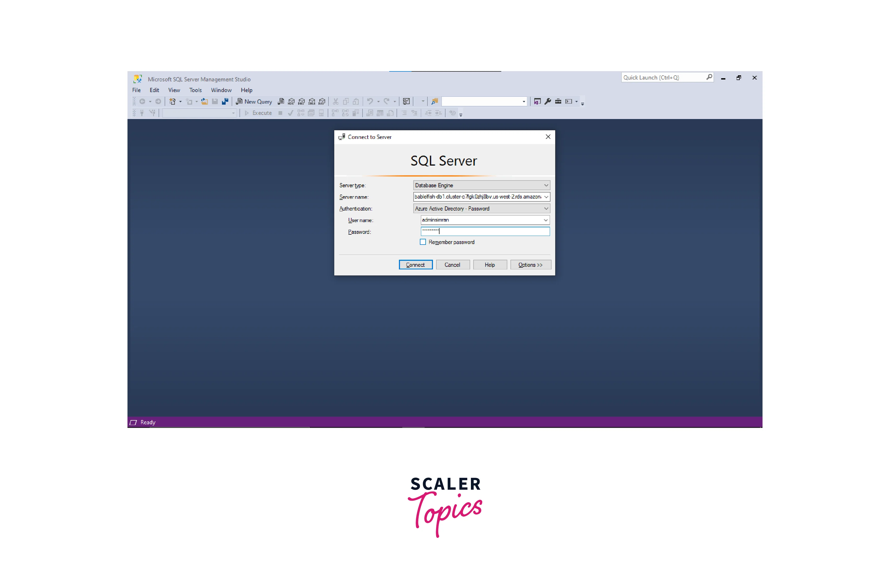Expand the Server type dropdown
890x588 pixels.
(546, 185)
